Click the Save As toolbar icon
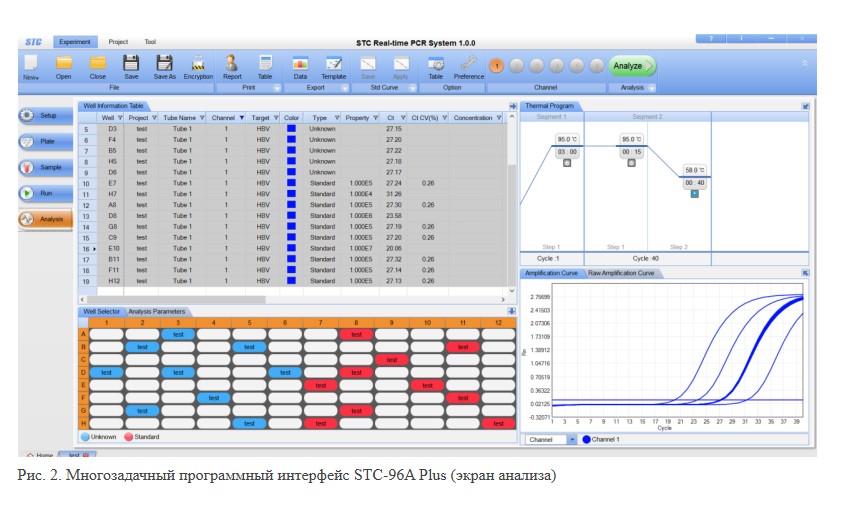 point(165,66)
